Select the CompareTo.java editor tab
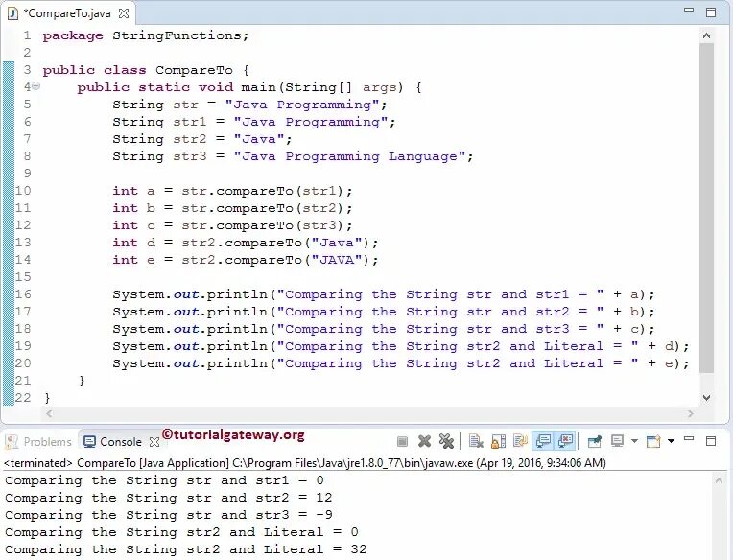733x560 pixels. coord(67,13)
